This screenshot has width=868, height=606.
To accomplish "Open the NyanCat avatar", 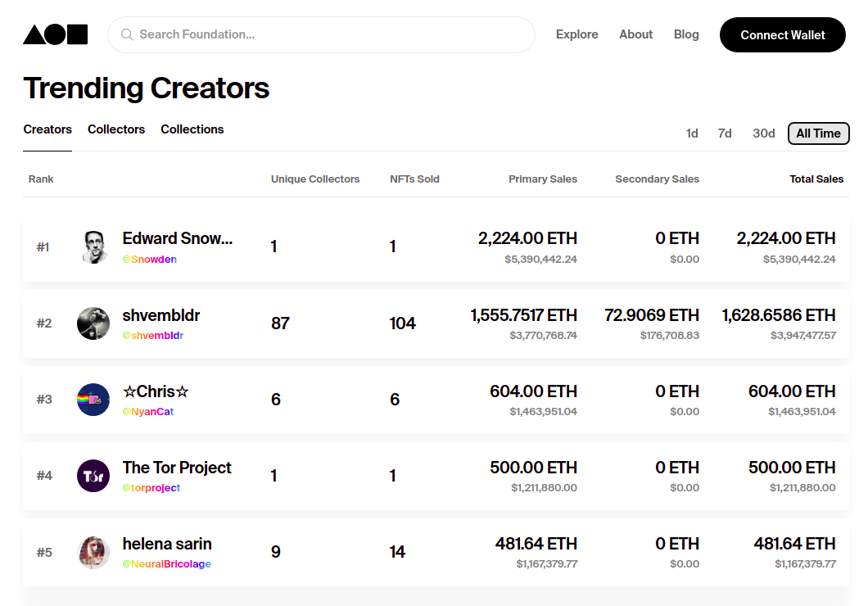I will point(93,400).
